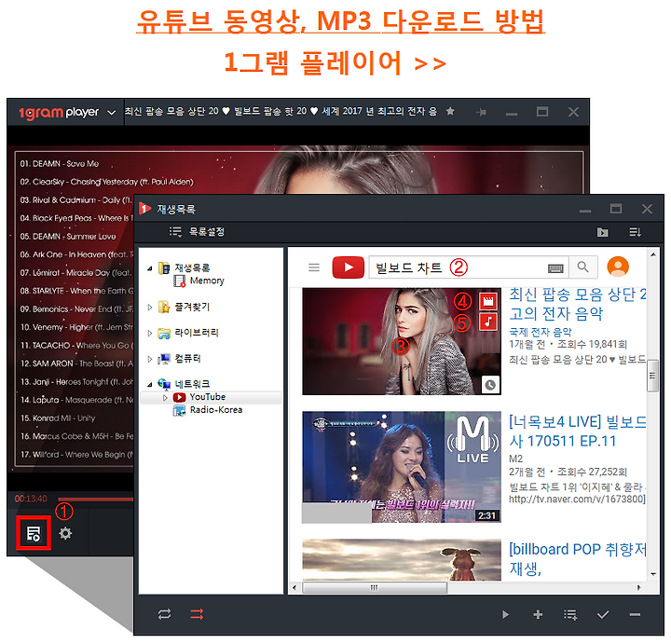
Task: Expand the 라이브러리 library node
Action: point(150,333)
